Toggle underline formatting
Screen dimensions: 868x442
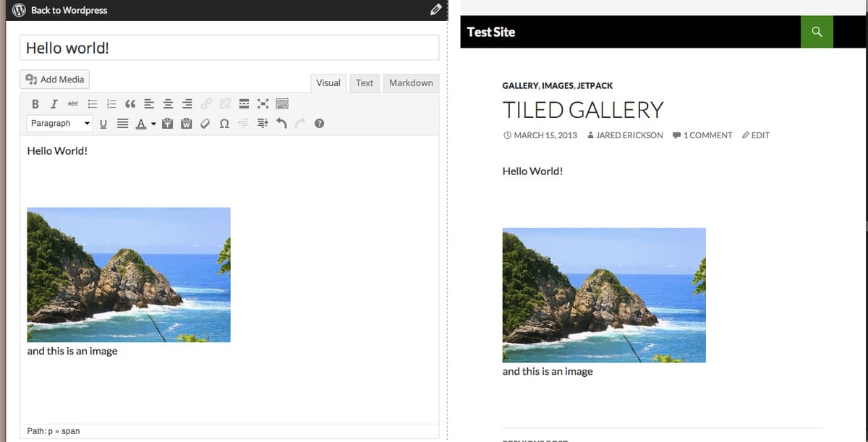pyautogui.click(x=102, y=123)
